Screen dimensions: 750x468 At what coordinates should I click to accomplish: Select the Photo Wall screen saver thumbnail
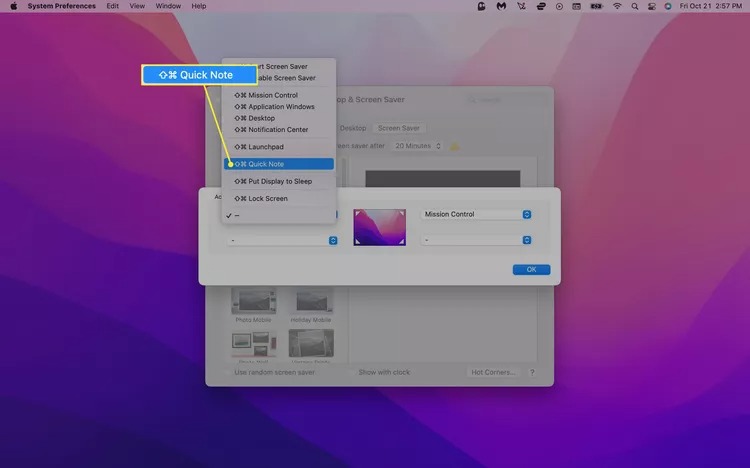[254, 343]
